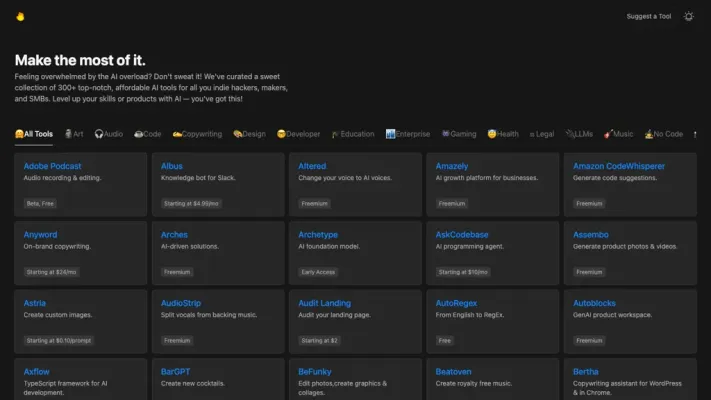Select the All Tools category tab
This screenshot has height=400, width=711.
click(x=34, y=134)
